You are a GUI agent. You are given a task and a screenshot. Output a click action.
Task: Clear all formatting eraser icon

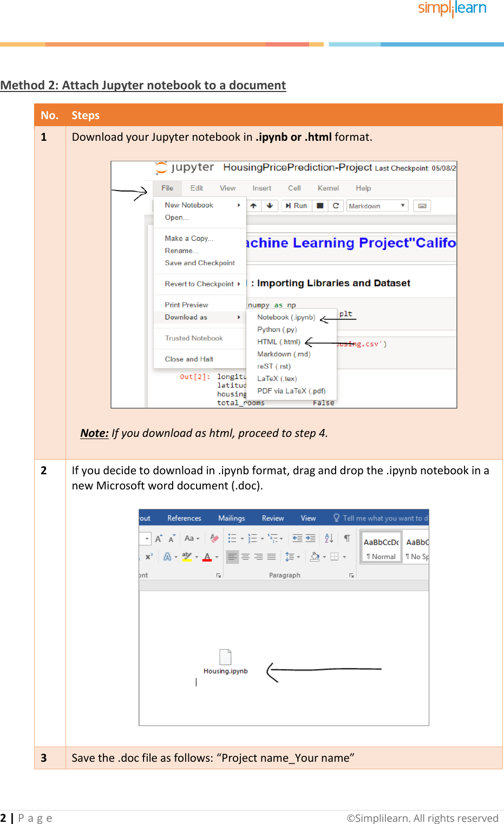[214, 539]
